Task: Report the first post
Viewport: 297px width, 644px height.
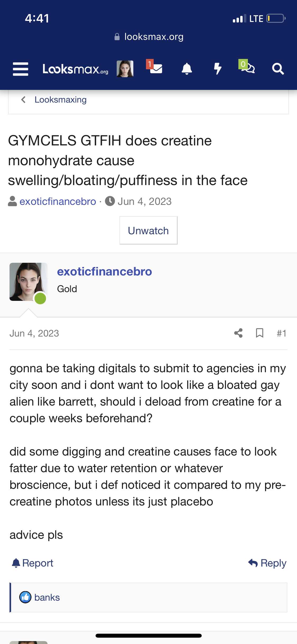Action: (x=33, y=563)
